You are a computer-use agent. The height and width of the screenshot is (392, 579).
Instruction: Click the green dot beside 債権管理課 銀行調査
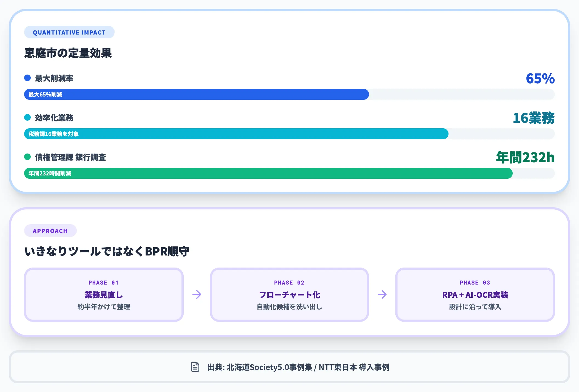[x=27, y=157]
